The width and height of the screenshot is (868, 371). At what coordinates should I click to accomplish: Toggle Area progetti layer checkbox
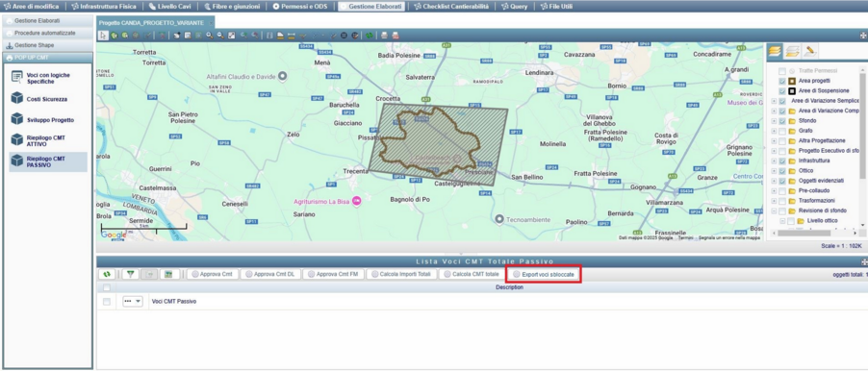pyautogui.click(x=781, y=82)
